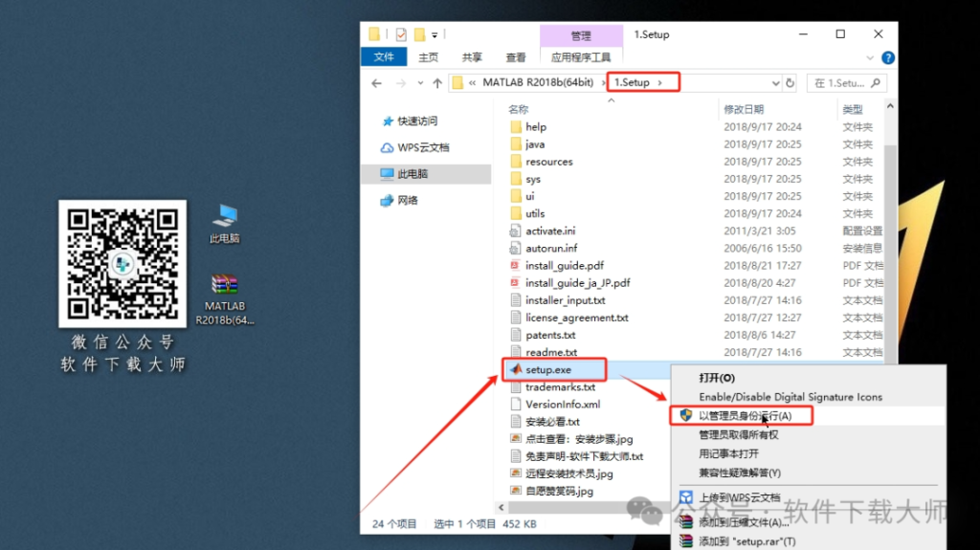Select 安装必看.txt file
This screenshot has width=980, height=550.
click(x=552, y=422)
